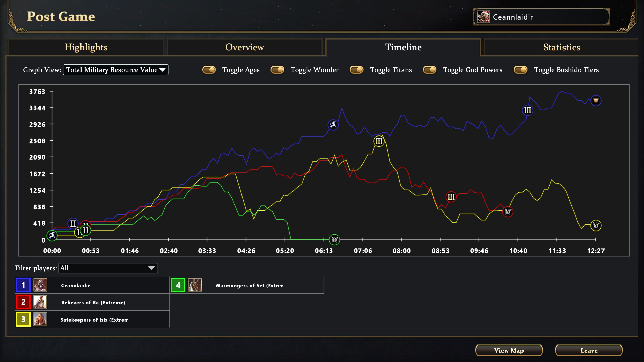Click the 2090 value on the vertical axis
This screenshot has width=644, height=362.
[x=37, y=157]
